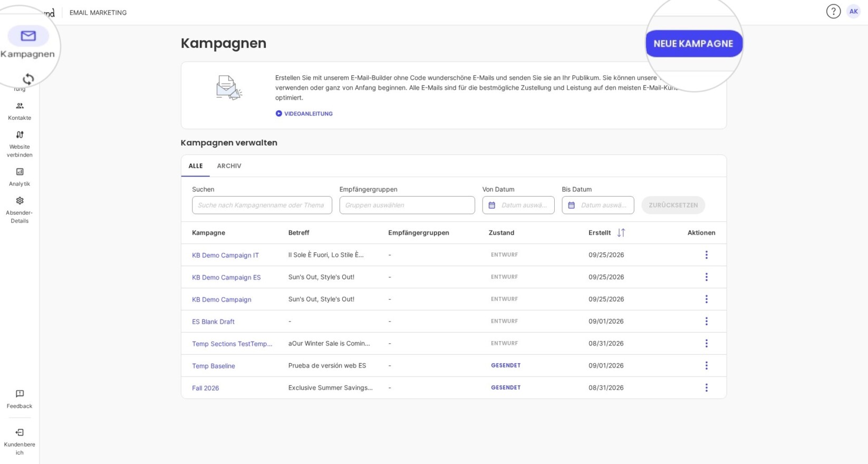Open the help question mark icon
868x464 pixels.
click(833, 11)
